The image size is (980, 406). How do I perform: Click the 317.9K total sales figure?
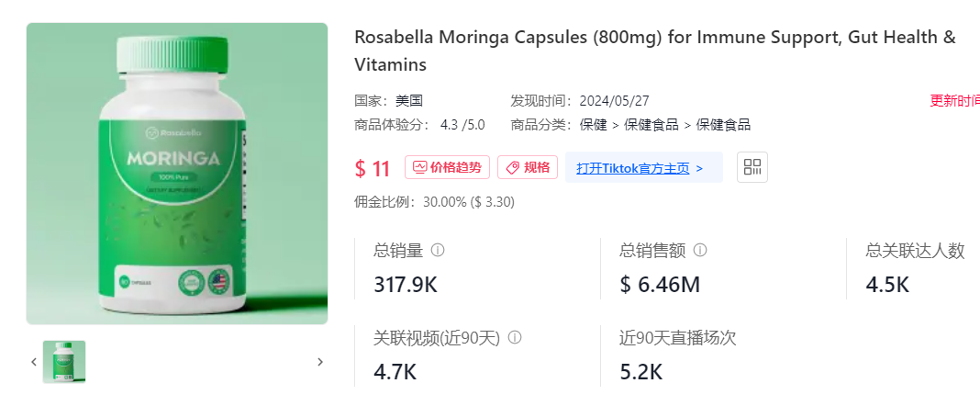[406, 285]
